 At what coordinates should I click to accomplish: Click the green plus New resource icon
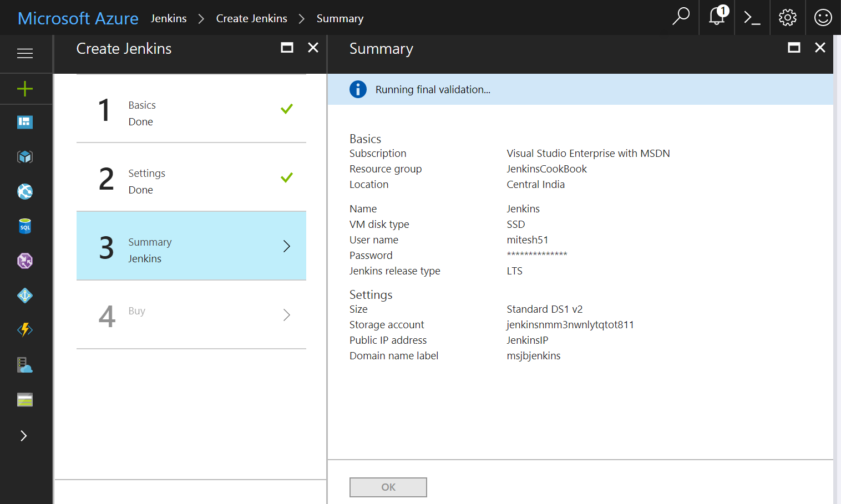(25, 89)
